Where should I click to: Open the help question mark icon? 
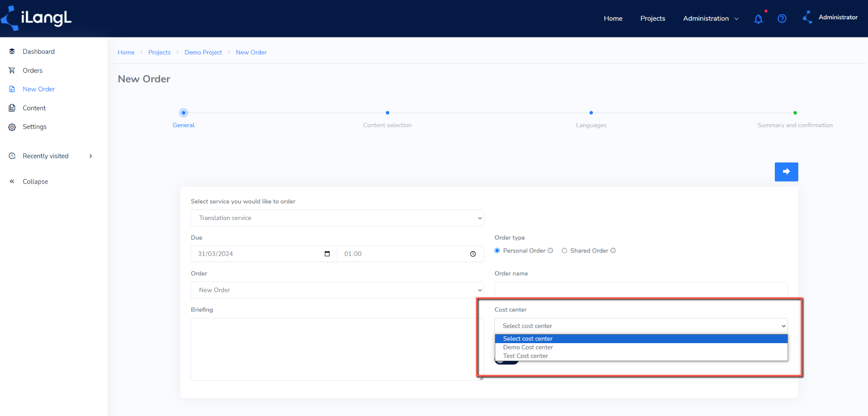782,19
